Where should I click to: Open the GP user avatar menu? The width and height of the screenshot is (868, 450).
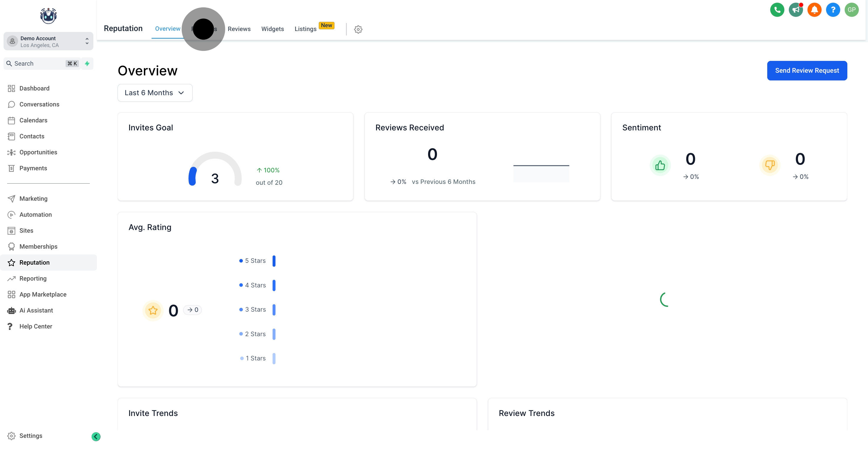point(851,10)
